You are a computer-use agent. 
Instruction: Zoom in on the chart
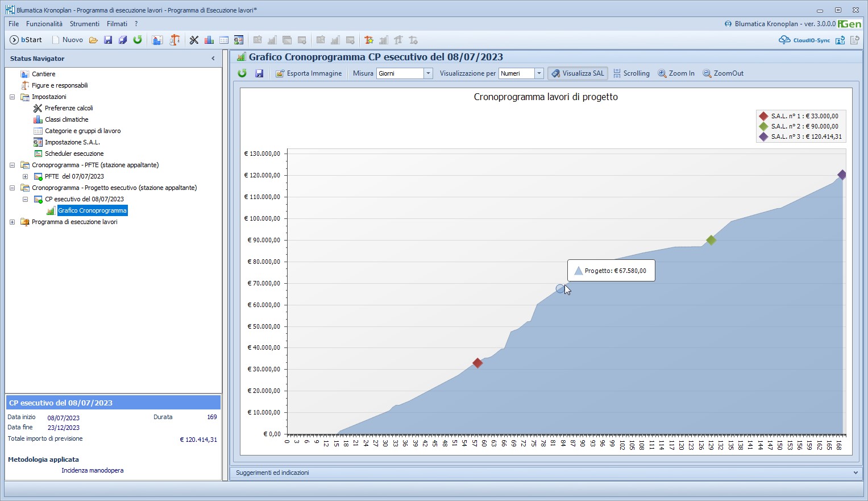point(676,73)
